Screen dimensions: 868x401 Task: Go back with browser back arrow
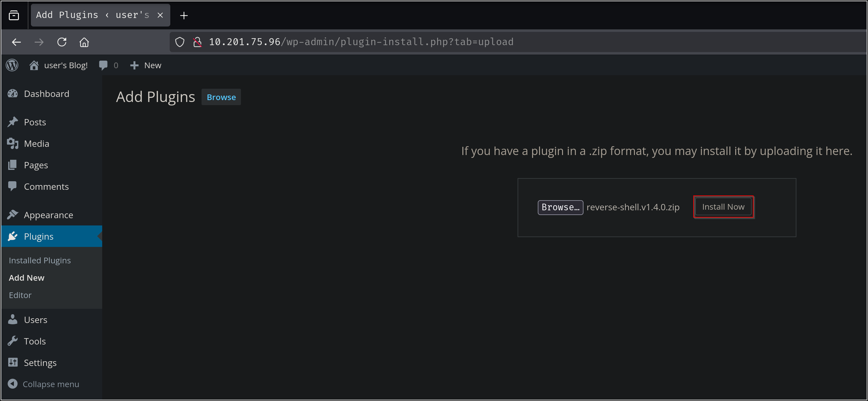(x=16, y=42)
